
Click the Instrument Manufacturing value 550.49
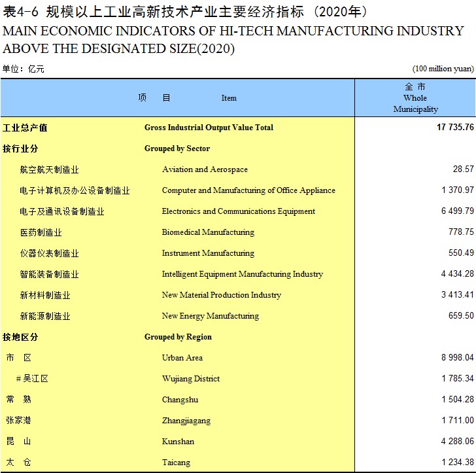point(461,253)
